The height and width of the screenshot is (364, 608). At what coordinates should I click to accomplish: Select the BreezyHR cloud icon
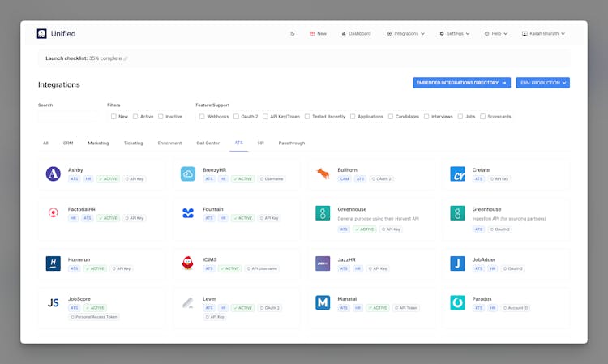[x=188, y=173]
